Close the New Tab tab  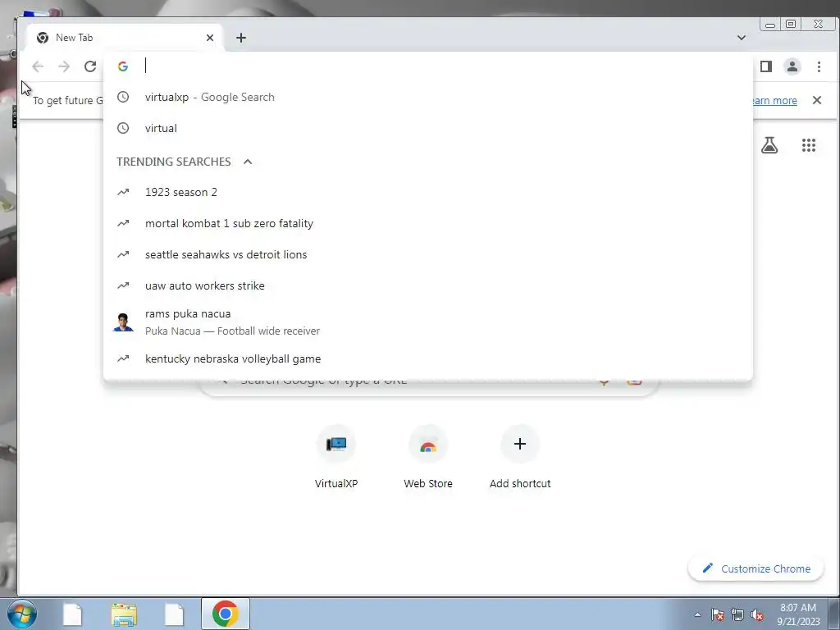click(x=210, y=38)
